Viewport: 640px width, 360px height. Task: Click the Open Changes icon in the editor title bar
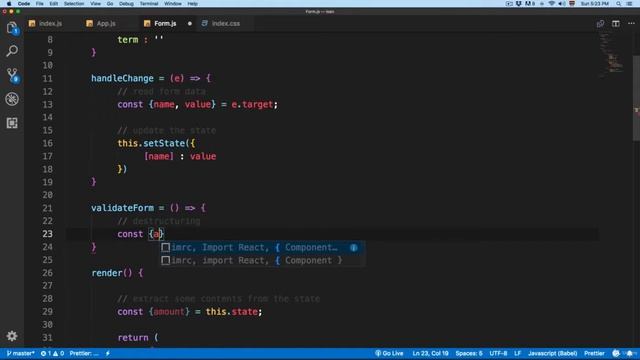click(x=600, y=24)
